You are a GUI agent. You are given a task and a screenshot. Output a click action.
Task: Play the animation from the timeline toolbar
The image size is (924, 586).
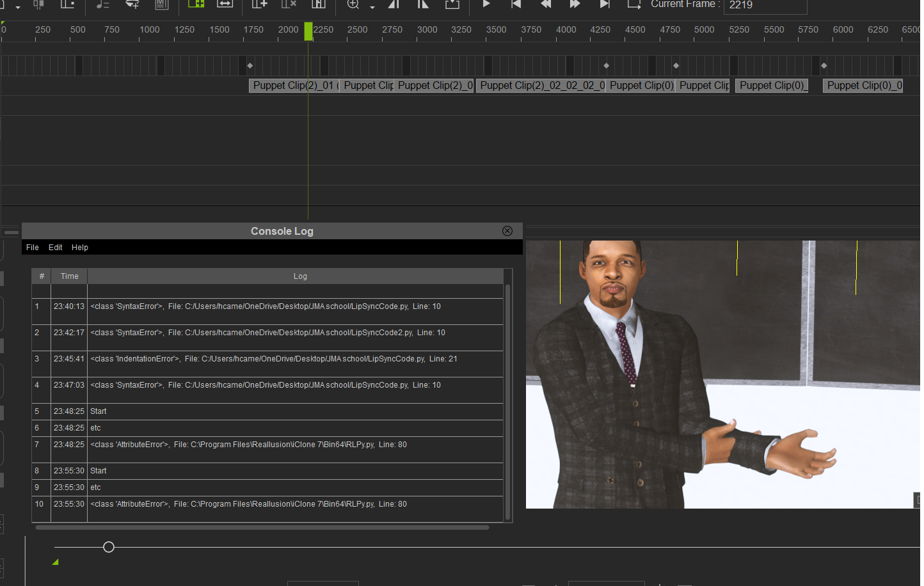(x=486, y=4)
